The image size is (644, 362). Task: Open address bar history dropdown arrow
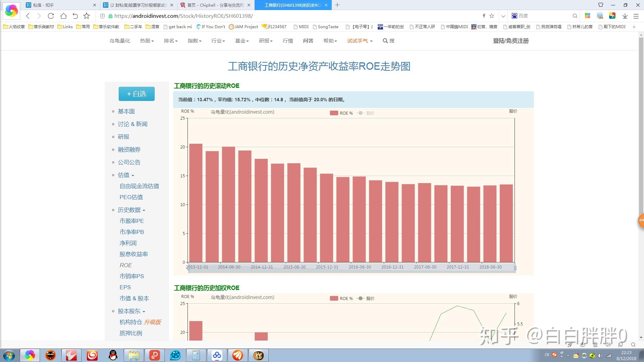pos(503,16)
